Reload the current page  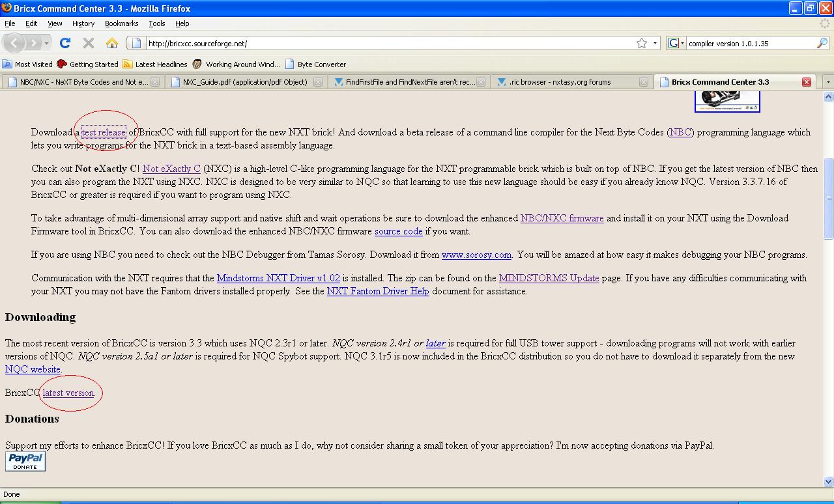(x=65, y=43)
